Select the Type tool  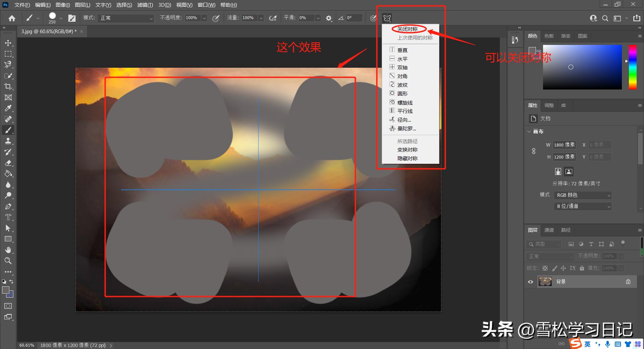pyautogui.click(x=8, y=217)
